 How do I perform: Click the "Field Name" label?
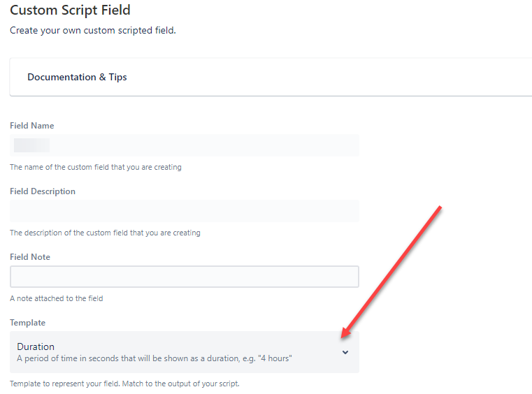click(32, 126)
